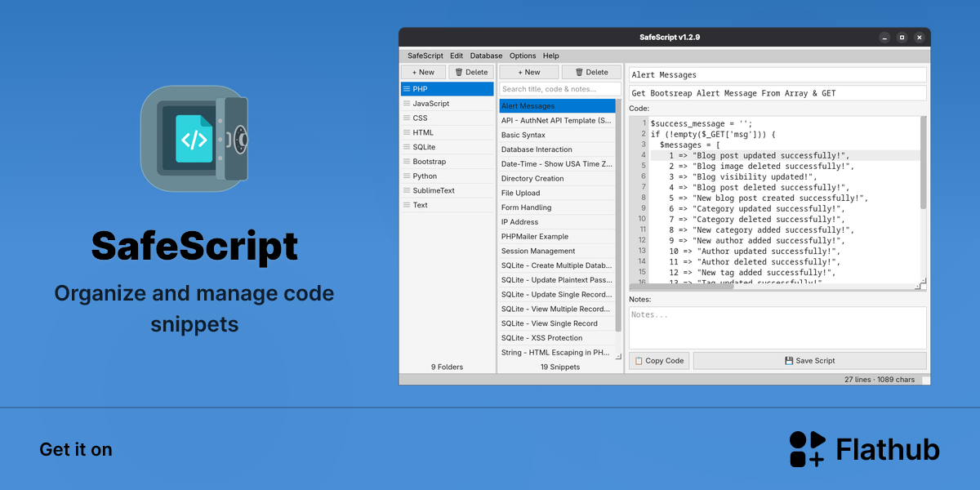The width and height of the screenshot is (980, 490).
Task: Open the Options menu
Action: (523, 56)
